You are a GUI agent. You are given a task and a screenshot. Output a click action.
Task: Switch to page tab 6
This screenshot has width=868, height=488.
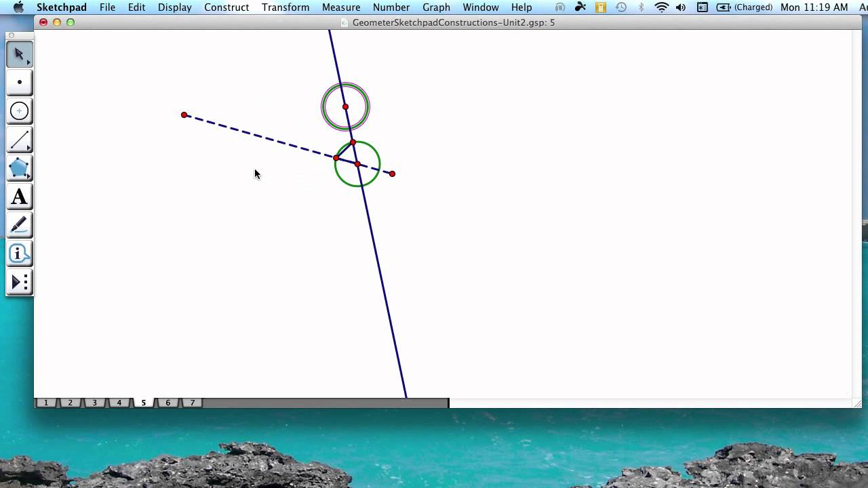(x=167, y=403)
